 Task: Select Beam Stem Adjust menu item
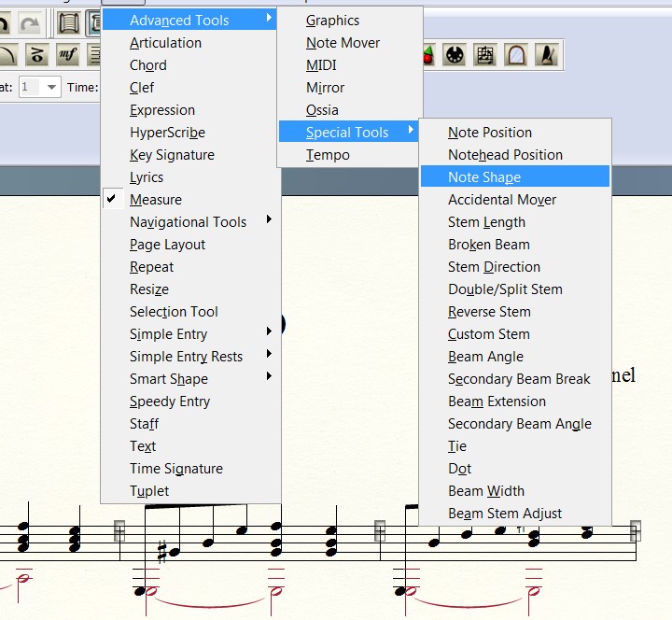click(505, 514)
